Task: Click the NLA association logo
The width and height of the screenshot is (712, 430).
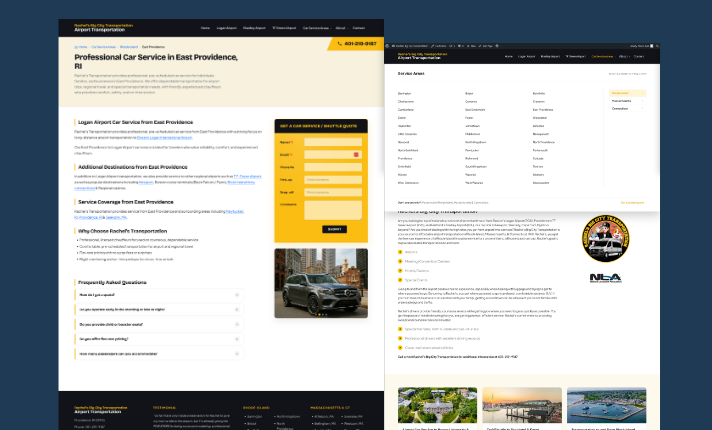Action: point(606,278)
